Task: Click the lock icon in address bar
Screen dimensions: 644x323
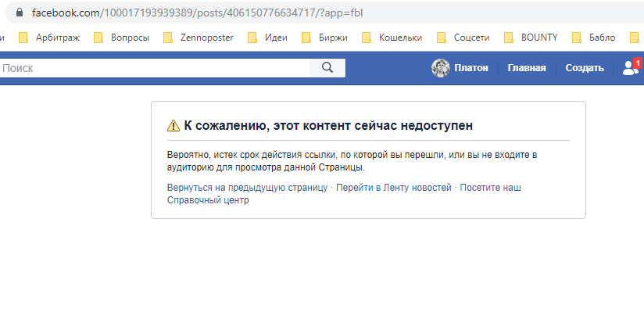Action: coord(20,13)
